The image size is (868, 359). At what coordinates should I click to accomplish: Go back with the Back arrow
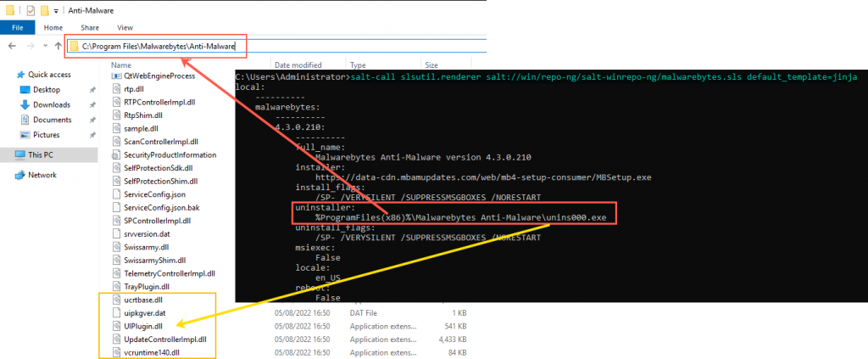point(12,47)
